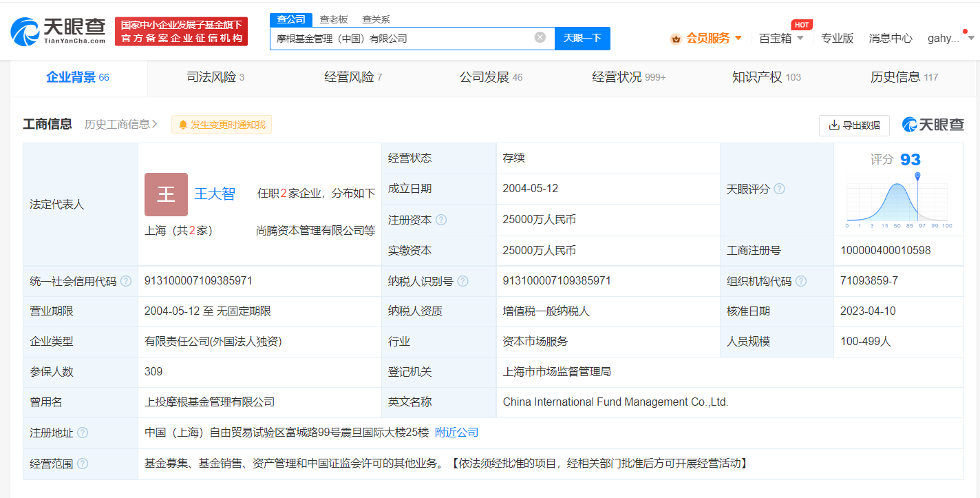Open the 消息中心 link
The width and height of the screenshot is (980, 498).
pyautogui.click(x=891, y=39)
